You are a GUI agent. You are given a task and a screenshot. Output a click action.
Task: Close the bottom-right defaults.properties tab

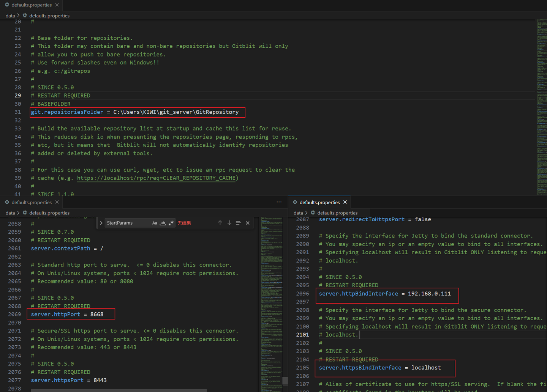click(345, 202)
